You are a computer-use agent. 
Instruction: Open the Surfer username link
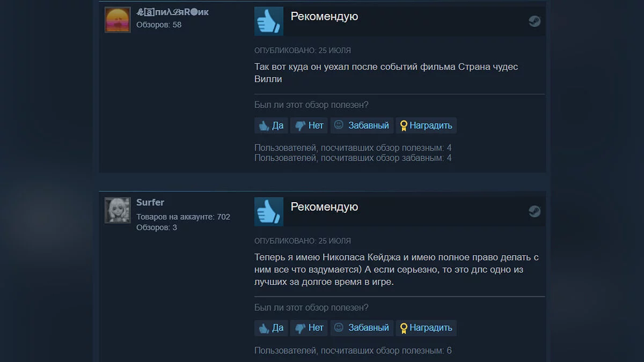coord(150,202)
